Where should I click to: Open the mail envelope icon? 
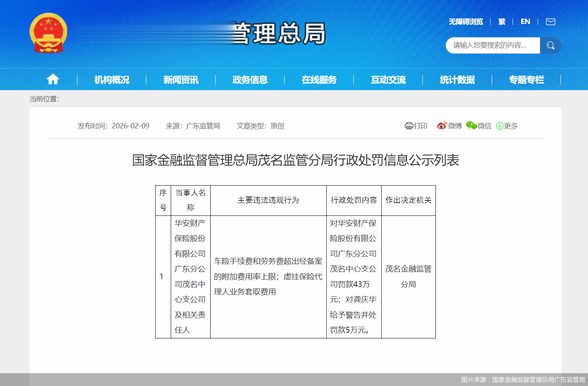(x=550, y=22)
